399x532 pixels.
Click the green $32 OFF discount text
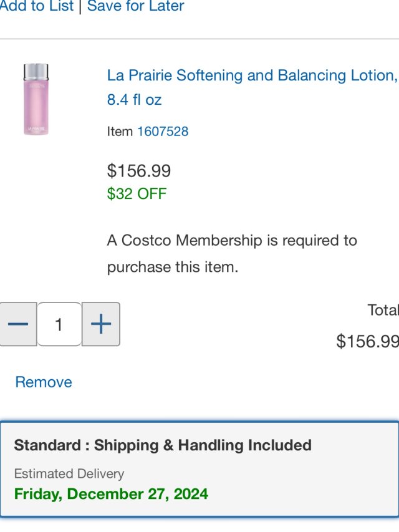point(137,194)
